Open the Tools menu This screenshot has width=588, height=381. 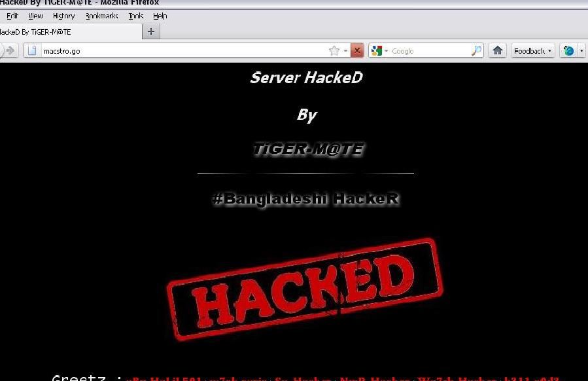tap(136, 16)
